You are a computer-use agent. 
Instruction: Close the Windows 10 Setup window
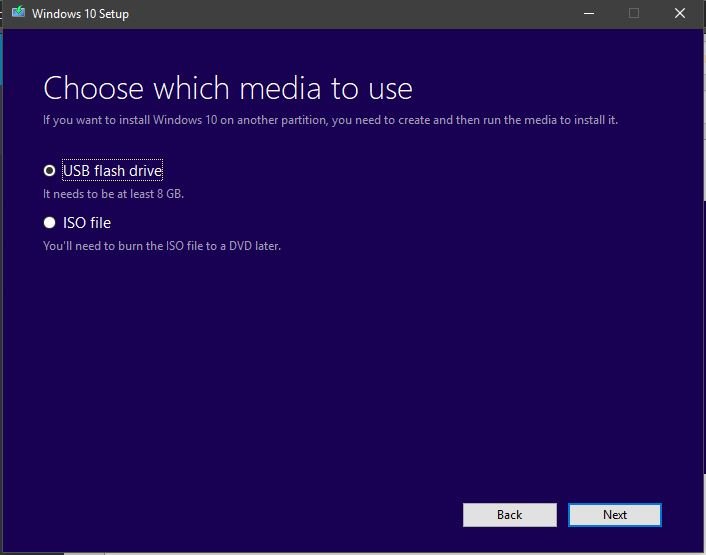click(680, 14)
